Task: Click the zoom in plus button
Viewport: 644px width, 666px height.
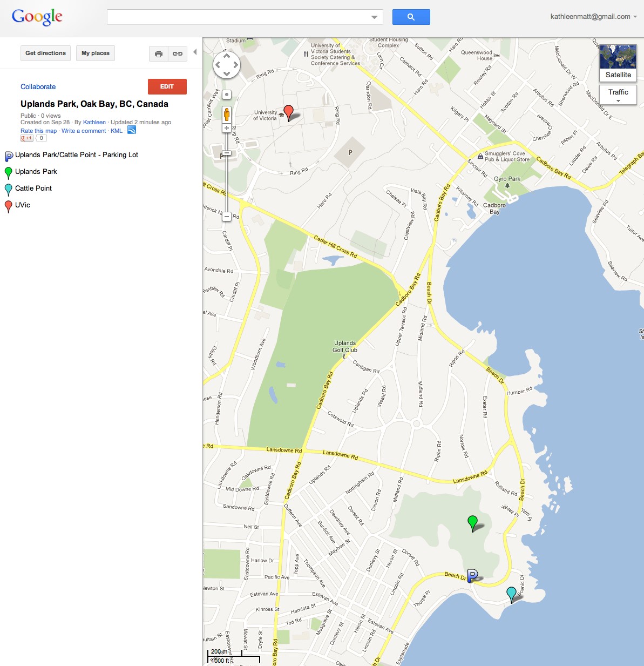Action: [x=227, y=128]
